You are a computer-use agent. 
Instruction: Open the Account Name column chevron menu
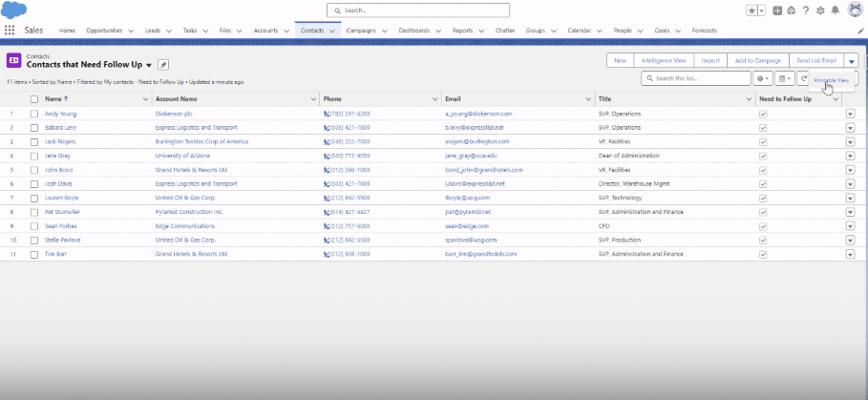coord(313,99)
